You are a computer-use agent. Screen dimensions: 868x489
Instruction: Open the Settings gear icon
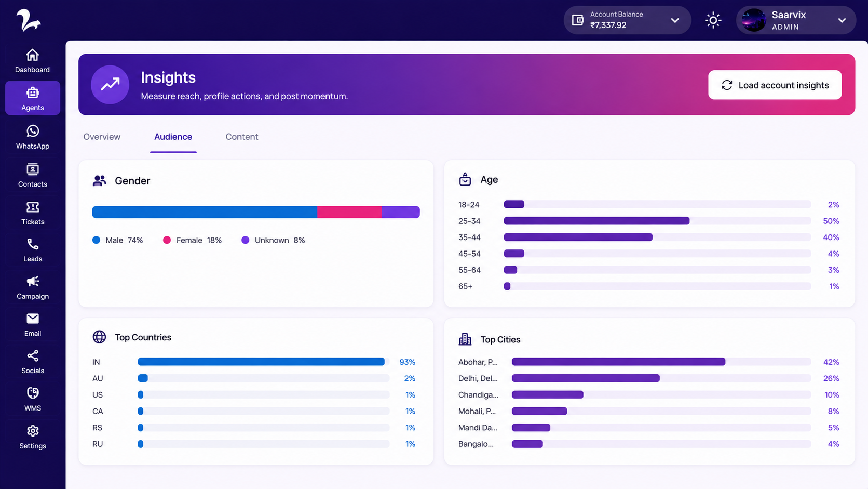pyautogui.click(x=33, y=431)
